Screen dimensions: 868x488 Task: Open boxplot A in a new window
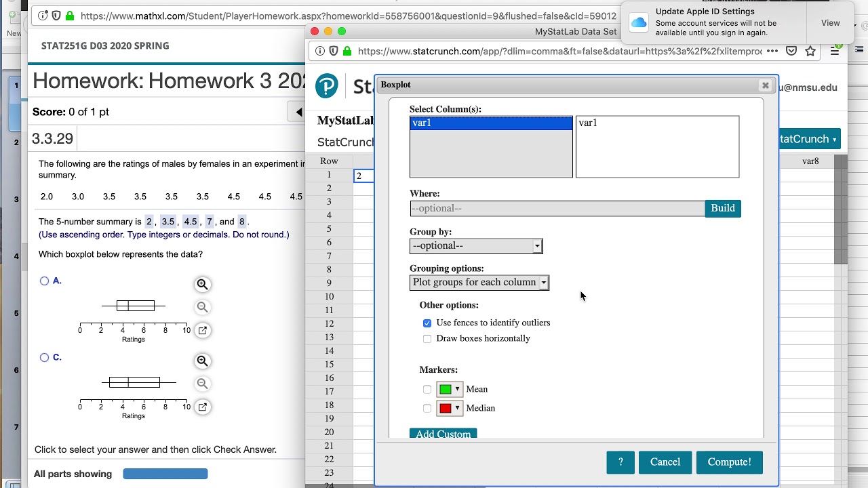(202, 330)
